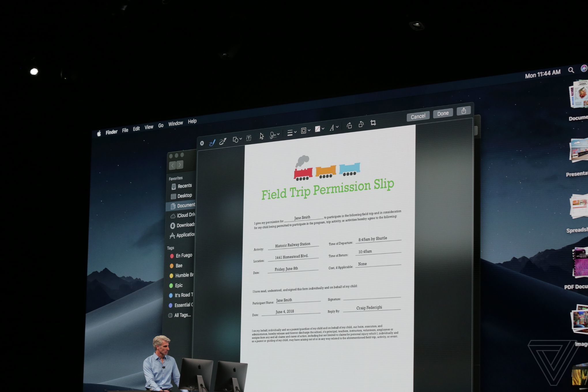Open the Window menu
Screen dimensions: 588x392
pyautogui.click(x=176, y=123)
